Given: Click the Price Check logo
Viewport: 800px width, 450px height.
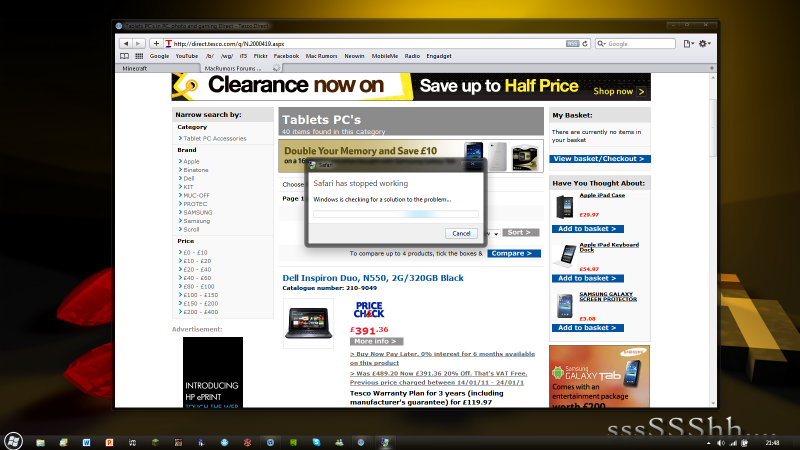Looking at the screenshot, I should tap(369, 310).
